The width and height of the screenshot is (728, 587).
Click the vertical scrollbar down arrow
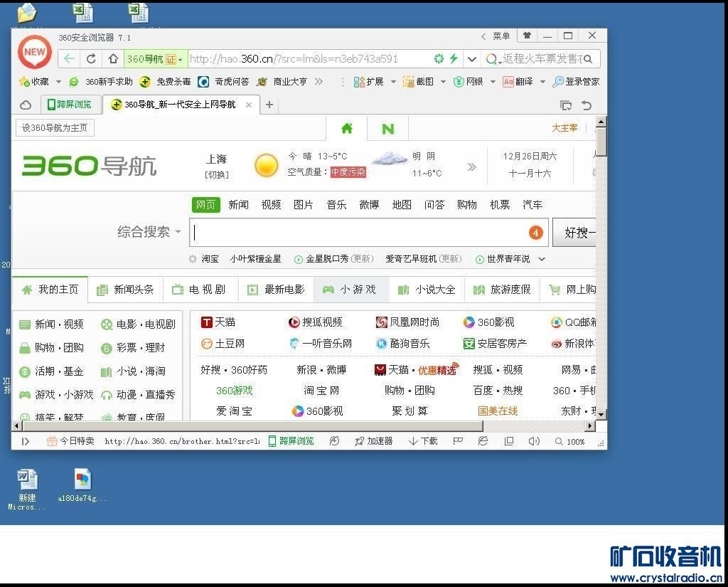[x=601, y=414]
